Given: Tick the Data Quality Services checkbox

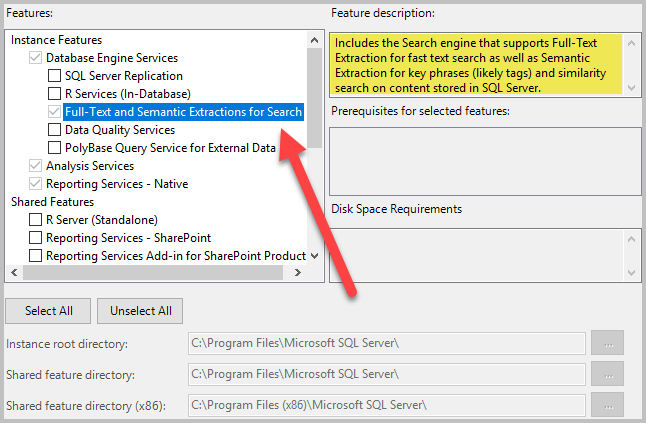Looking at the screenshot, I should [x=54, y=130].
